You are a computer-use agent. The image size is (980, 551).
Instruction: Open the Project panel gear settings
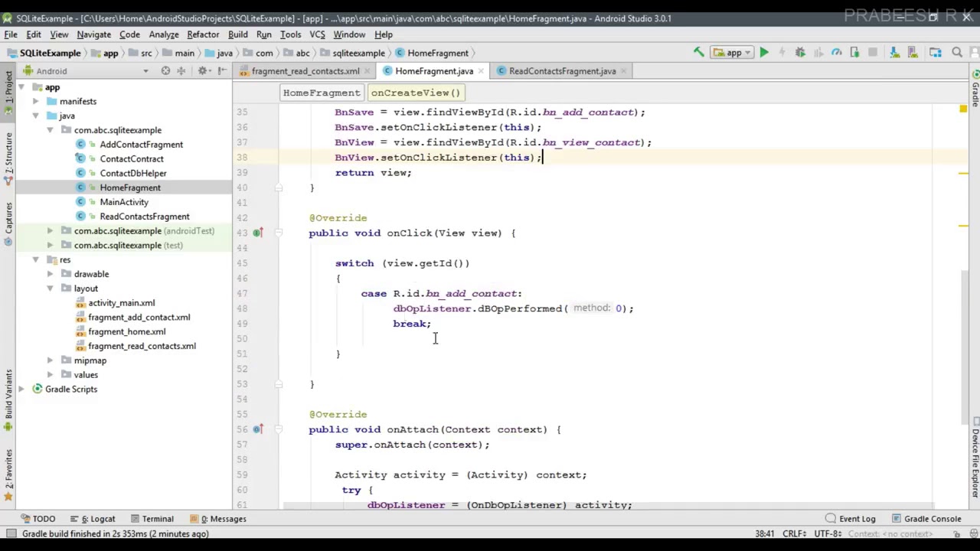pos(203,71)
